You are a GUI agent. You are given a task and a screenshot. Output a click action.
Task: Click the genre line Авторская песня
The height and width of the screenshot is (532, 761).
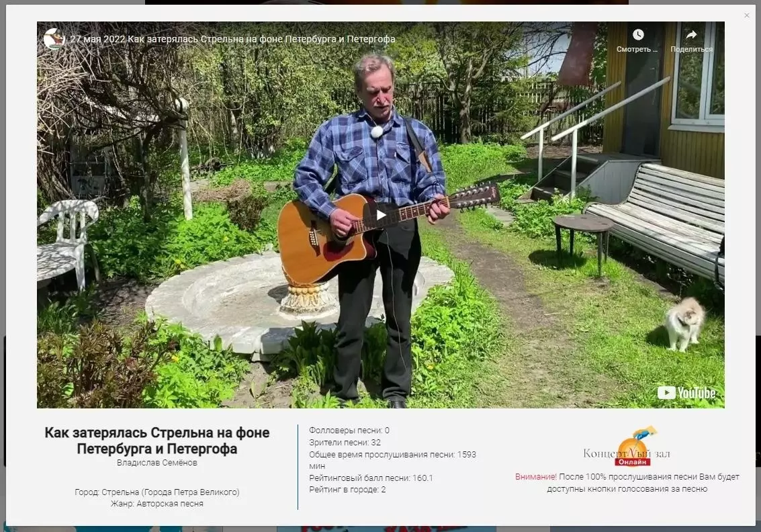point(156,503)
